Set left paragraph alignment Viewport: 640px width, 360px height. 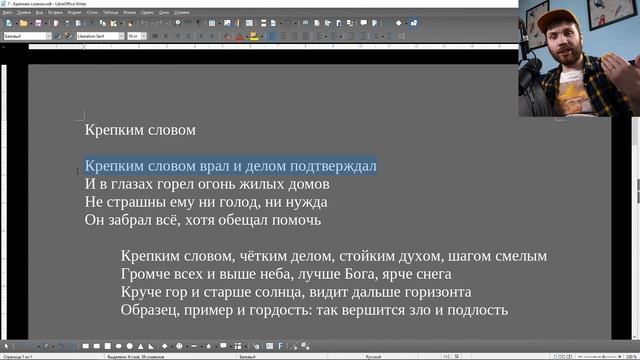point(273,36)
